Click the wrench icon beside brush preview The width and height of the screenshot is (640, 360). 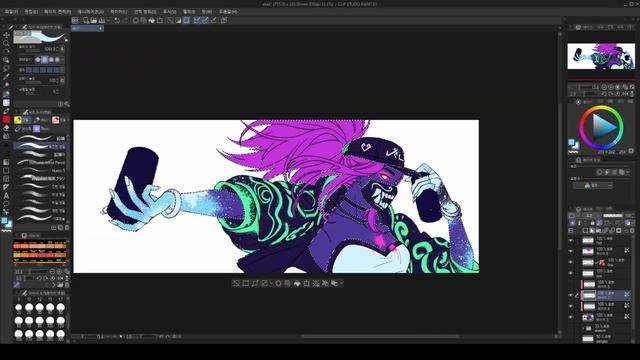click(67, 40)
